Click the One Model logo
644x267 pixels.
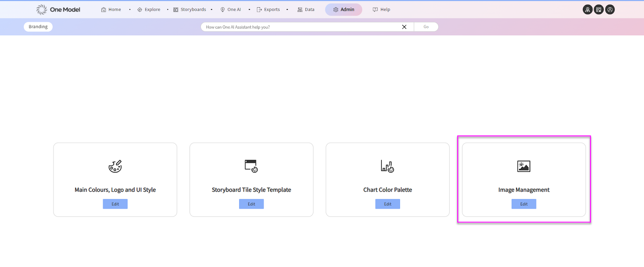tap(58, 10)
